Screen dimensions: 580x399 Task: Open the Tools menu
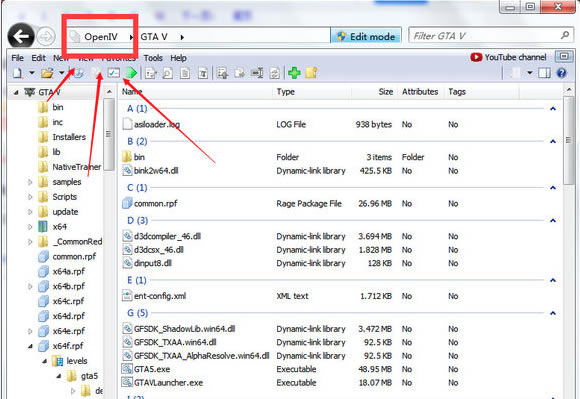click(x=153, y=58)
